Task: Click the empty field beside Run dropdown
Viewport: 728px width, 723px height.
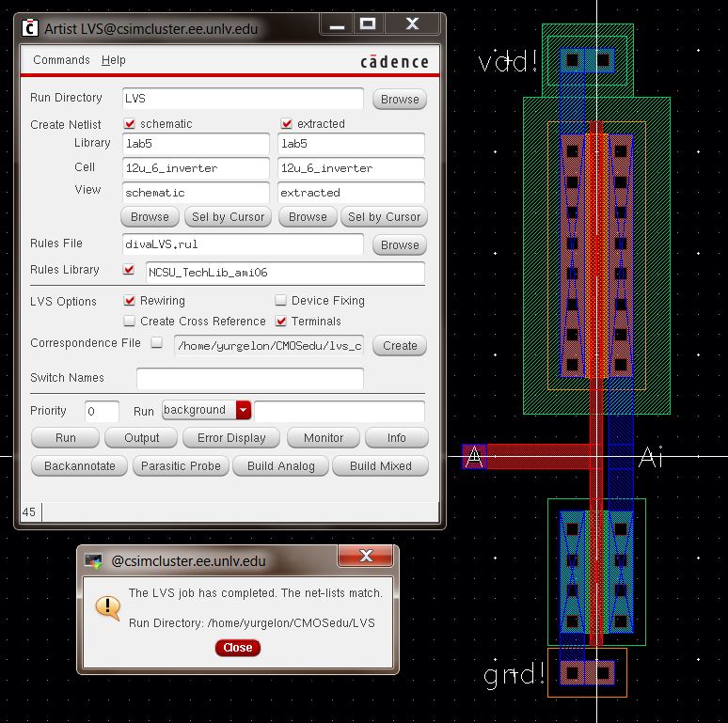Action: click(340, 411)
